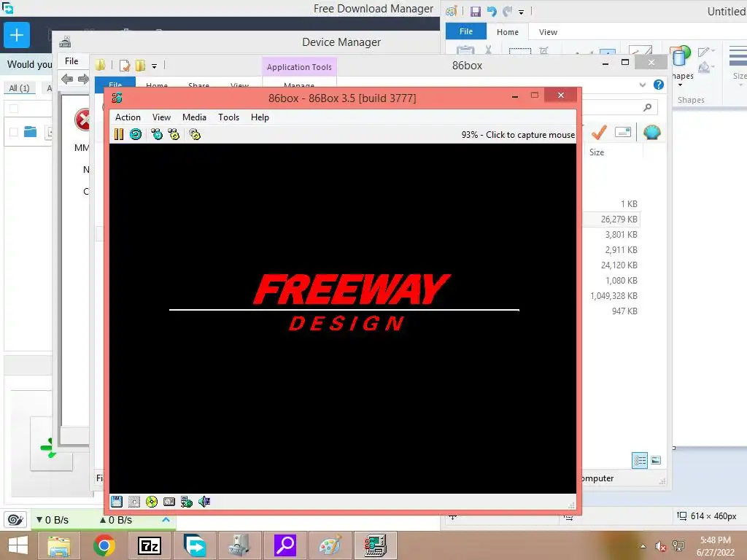Open the Action menu in 86Box
This screenshot has height=560, width=747.
coord(128,117)
